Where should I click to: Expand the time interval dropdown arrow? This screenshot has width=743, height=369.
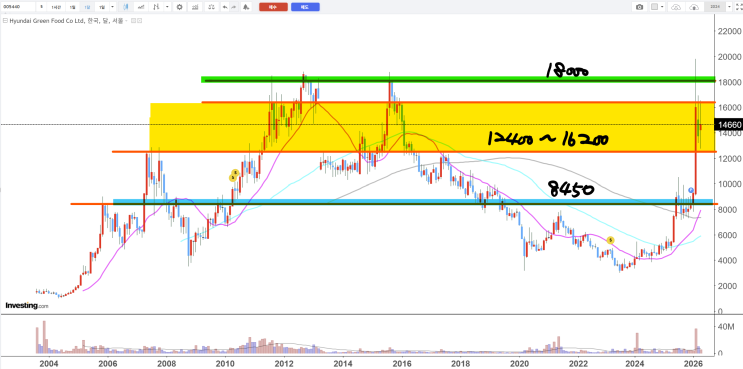[112, 7]
